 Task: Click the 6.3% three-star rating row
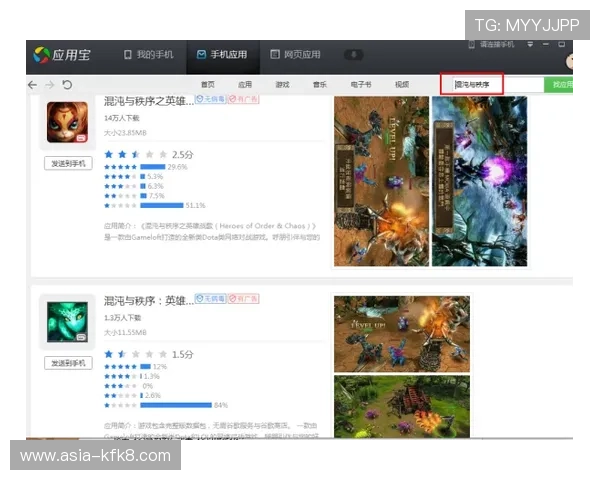[x=134, y=186]
